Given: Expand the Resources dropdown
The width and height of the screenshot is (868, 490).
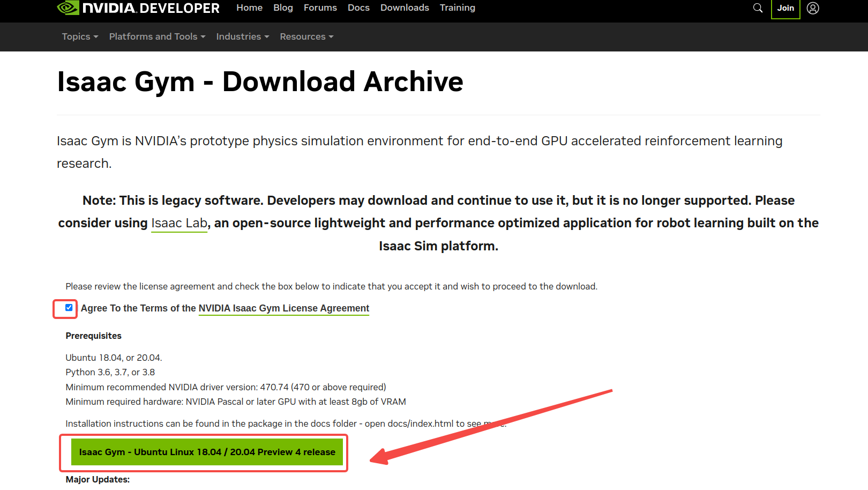Looking at the screenshot, I should point(307,36).
